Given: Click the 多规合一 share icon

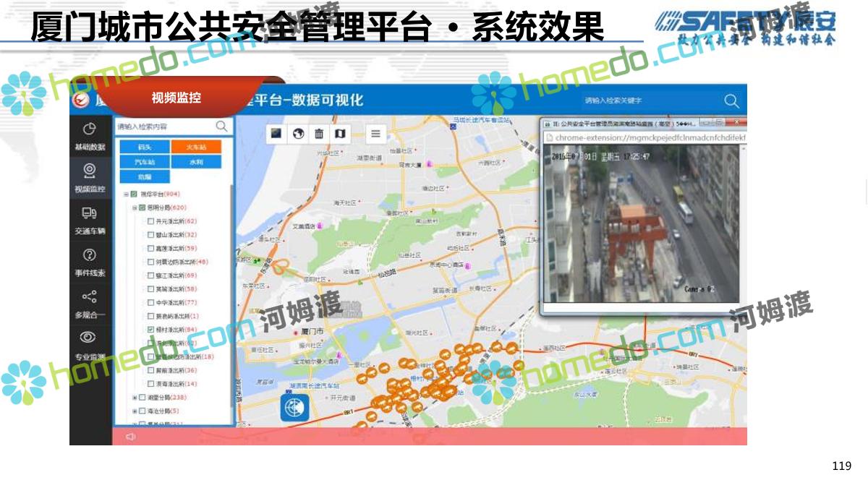Looking at the screenshot, I should click(x=90, y=296).
